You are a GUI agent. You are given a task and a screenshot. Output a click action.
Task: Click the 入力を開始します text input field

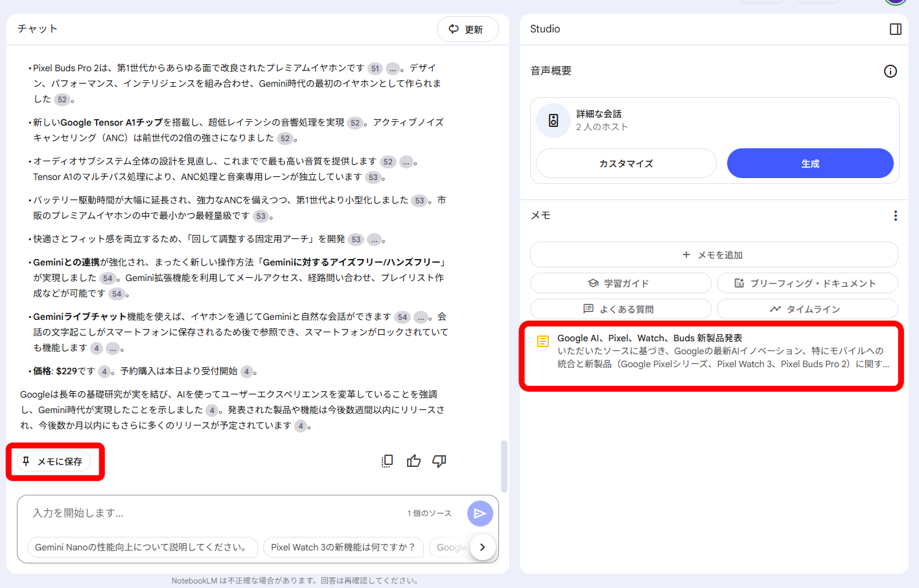214,513
